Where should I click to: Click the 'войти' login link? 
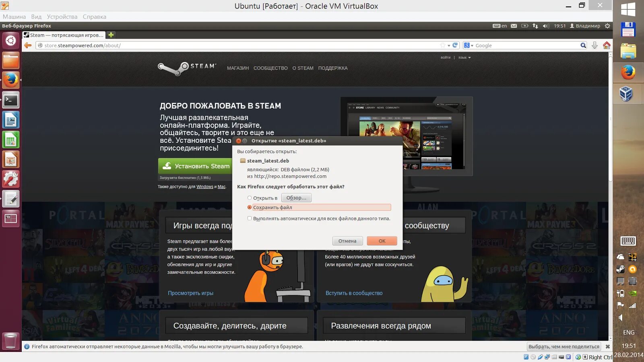point(446,58)
